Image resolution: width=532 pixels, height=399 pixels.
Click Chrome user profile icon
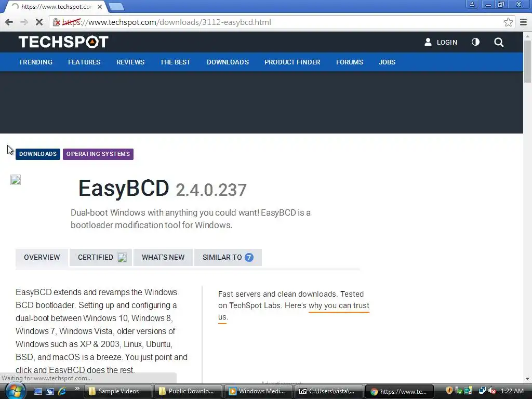pos(472,4)
